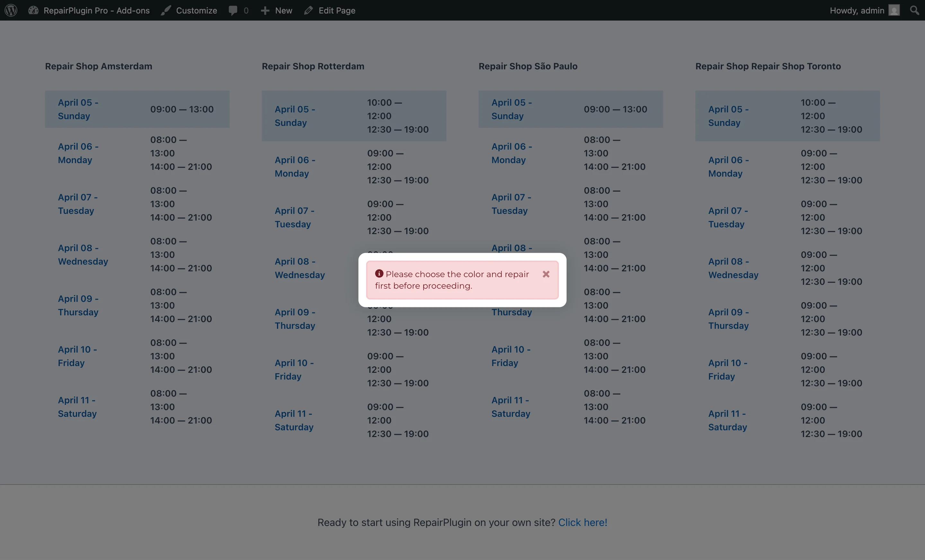Viewport: 925px width, 560px height.
Task: Select the Edit Page pencil icon
Action: [309, 10]
